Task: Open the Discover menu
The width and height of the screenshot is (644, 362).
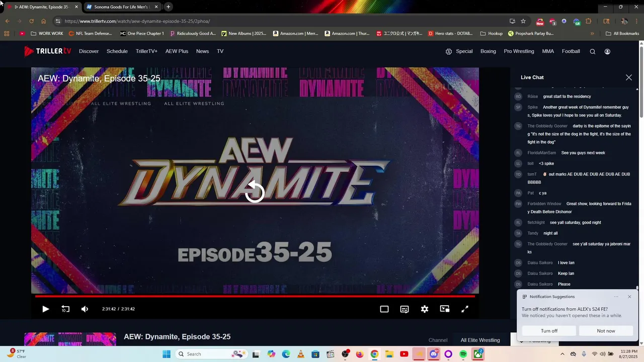Action: click(89, 51)
